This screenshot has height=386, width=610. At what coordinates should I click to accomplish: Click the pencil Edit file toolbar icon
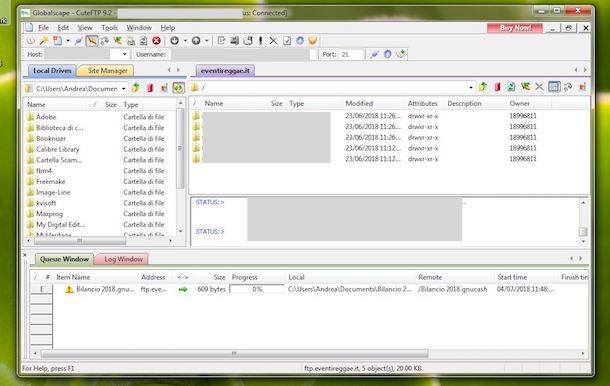pyautogui.click(x=221, y=40)
